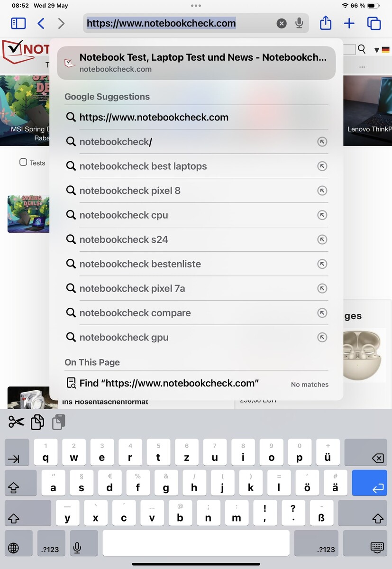
Task: Fill in notebookcheck pixel 7a arrow
Action: pyautogui.click(x=322, y=288)
